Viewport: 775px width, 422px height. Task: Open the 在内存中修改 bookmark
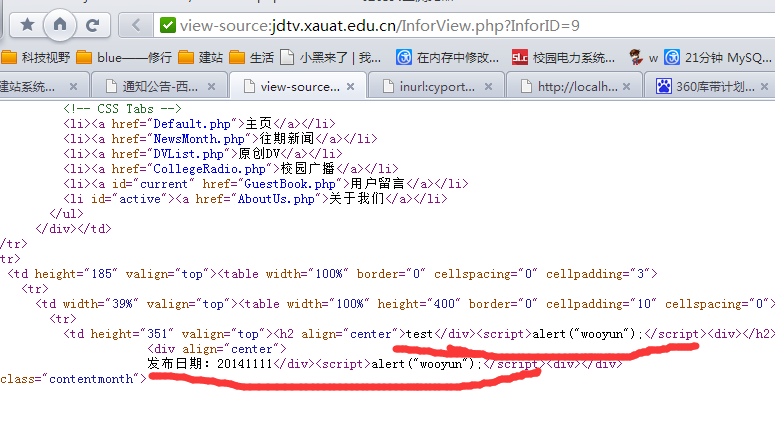click(x=448, y=58)
